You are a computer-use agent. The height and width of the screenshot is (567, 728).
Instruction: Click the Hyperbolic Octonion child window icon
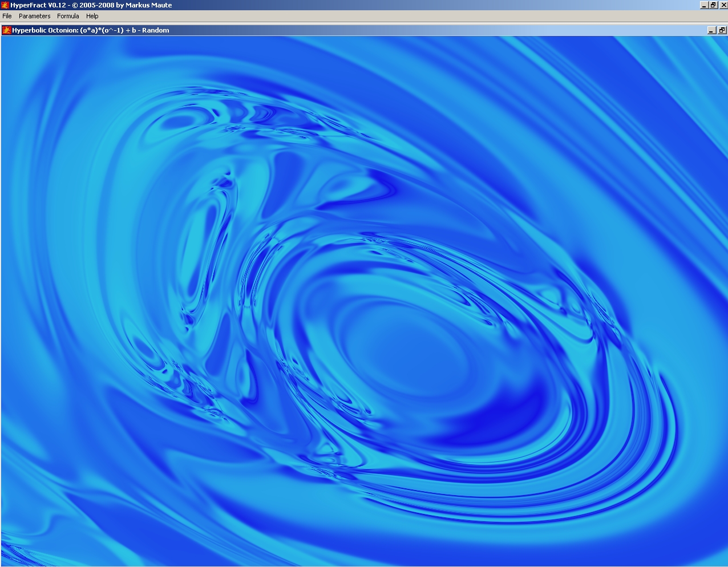6,30
